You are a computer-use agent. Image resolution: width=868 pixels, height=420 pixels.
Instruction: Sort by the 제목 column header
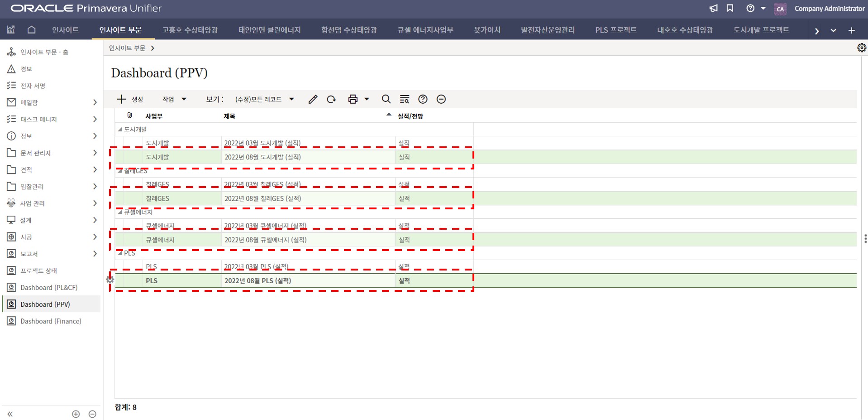229,116
